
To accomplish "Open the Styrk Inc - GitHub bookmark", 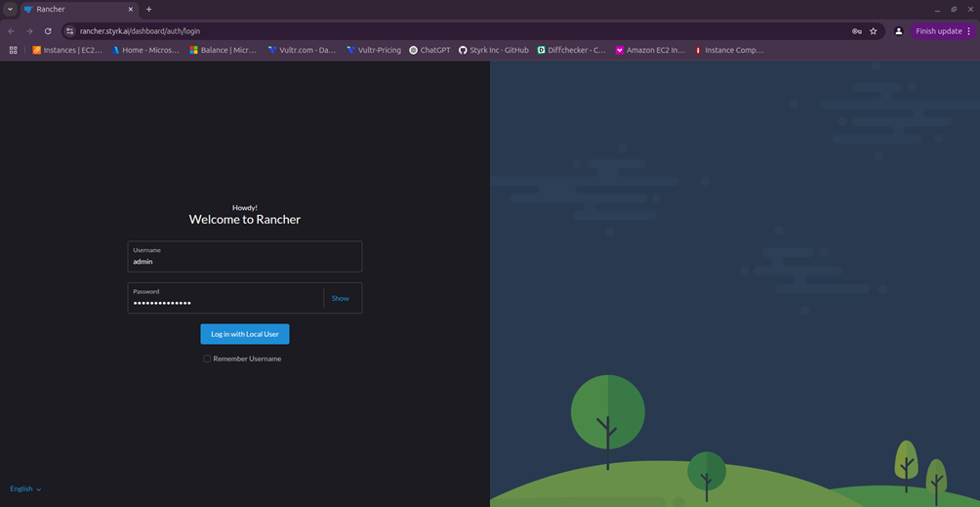I will tap(494, 50).
